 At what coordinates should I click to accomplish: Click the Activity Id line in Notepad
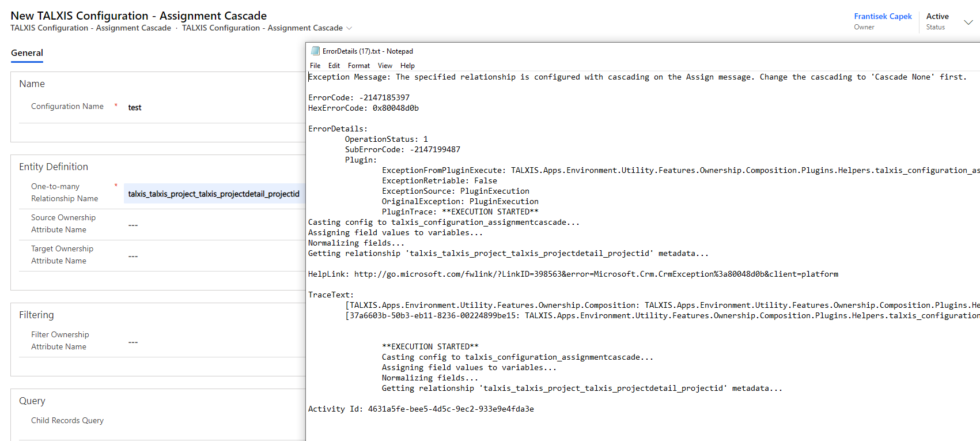click(421, 409)
